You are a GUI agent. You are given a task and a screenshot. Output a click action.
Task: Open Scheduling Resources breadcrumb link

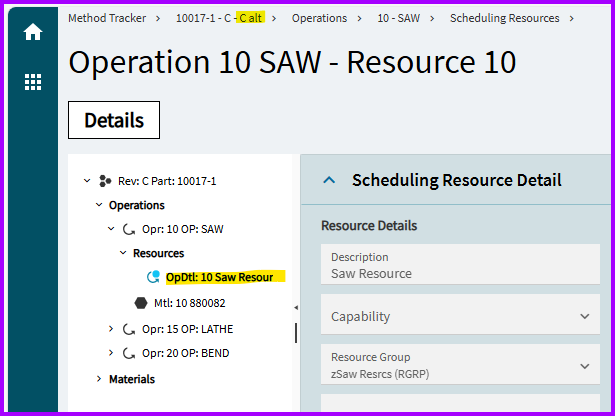click(504, 18)
